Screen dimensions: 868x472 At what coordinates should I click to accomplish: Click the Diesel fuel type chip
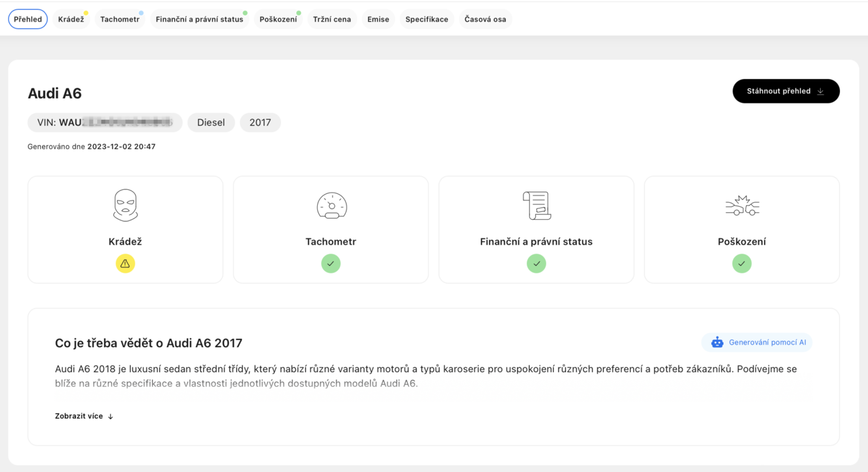(x=211, y=123)
